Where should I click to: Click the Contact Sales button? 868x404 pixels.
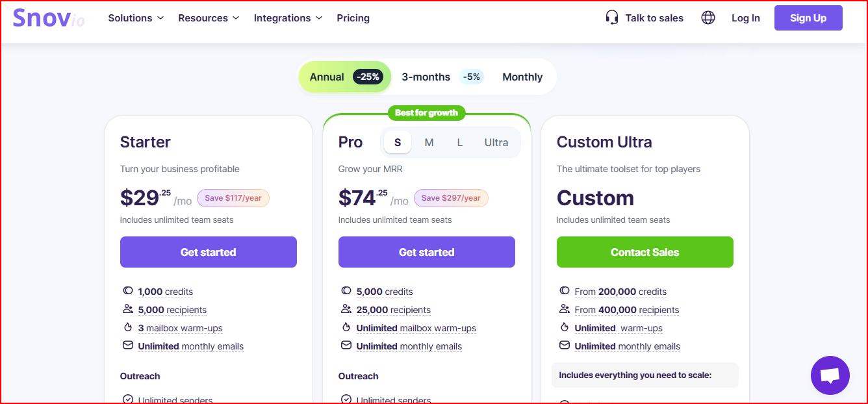coord(645,252)
